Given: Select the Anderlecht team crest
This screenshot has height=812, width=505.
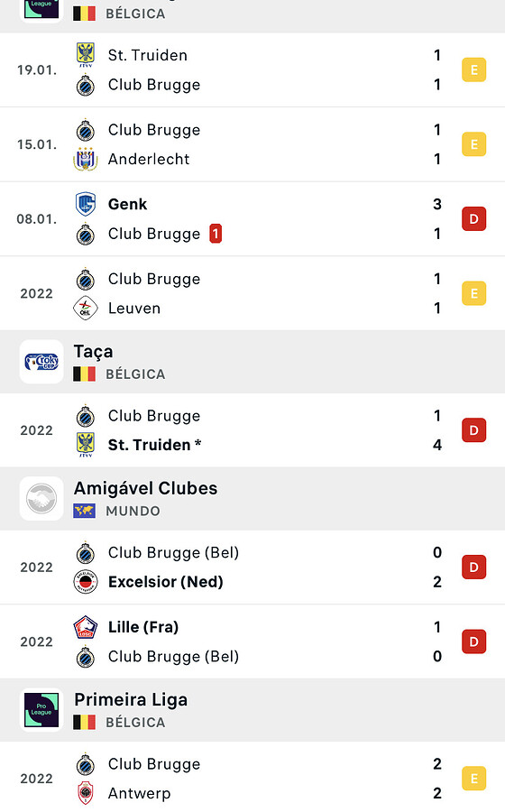Looking at the screenshot, I should pos(86,159).
